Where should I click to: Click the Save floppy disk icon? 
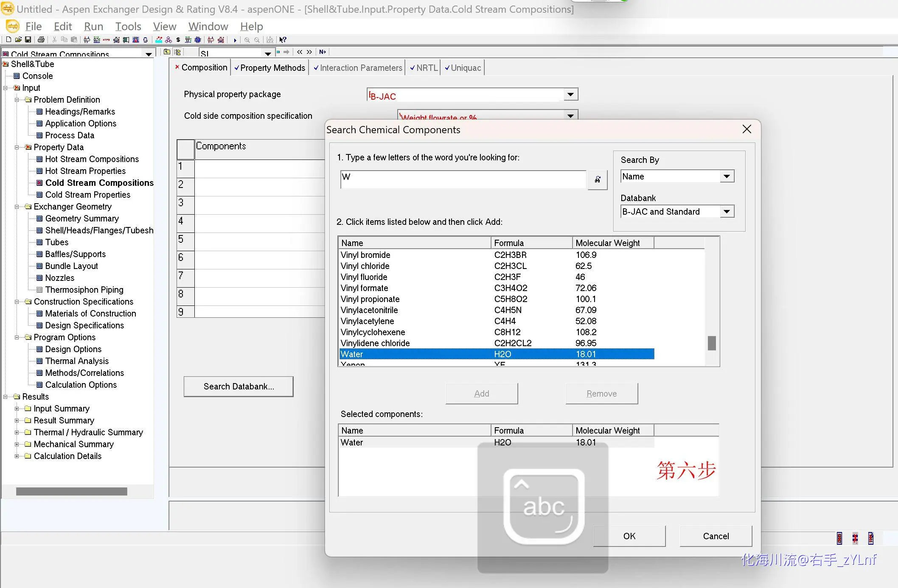coord(28,40)
